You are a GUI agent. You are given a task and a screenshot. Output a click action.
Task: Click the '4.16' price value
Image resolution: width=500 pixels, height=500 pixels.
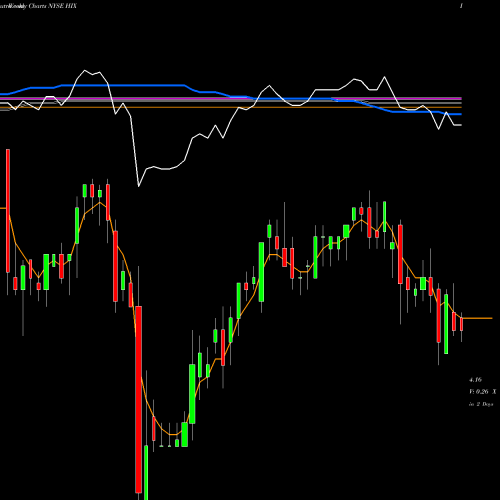(475, 380)
